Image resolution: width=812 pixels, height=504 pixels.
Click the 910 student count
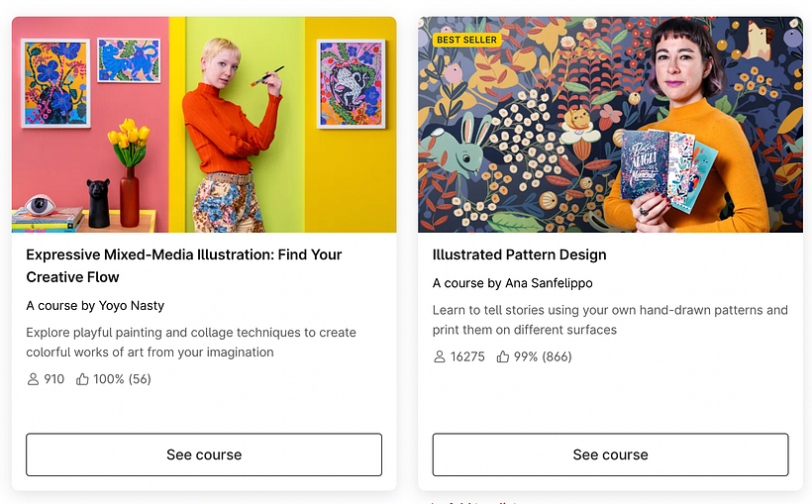point(53,379)
